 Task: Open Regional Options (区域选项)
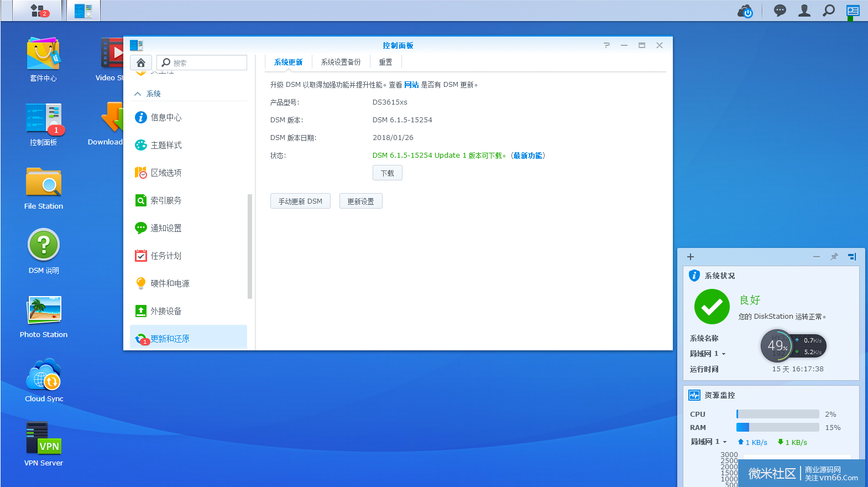coord(189,173)
